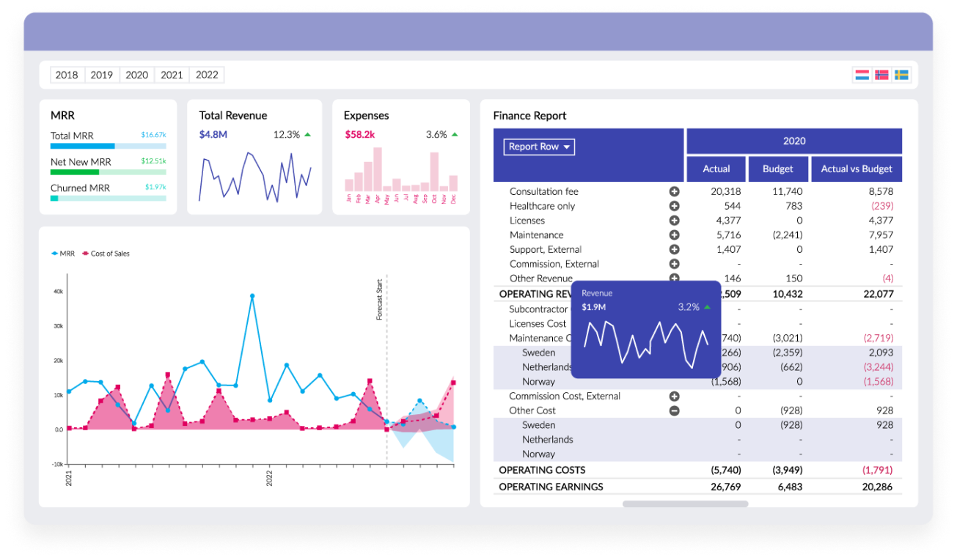
Task: Select the Netherlands flag filter
Action: [861, 74]
